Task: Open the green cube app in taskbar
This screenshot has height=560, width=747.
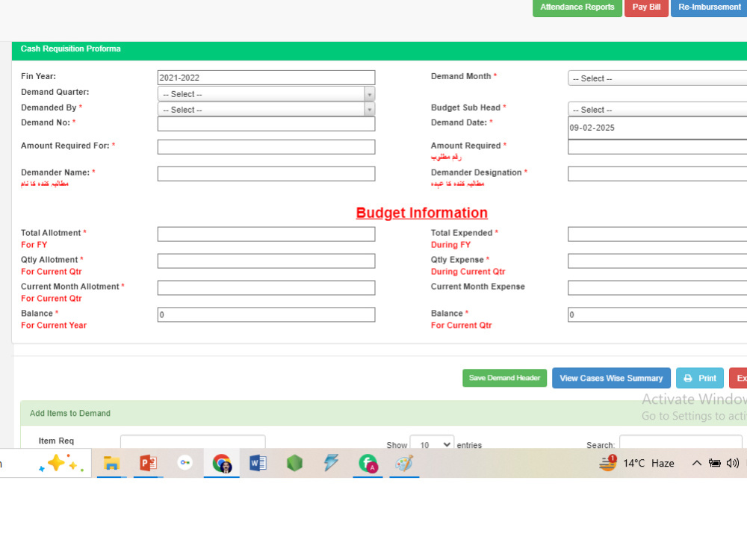Action: (x=294, y=463)
